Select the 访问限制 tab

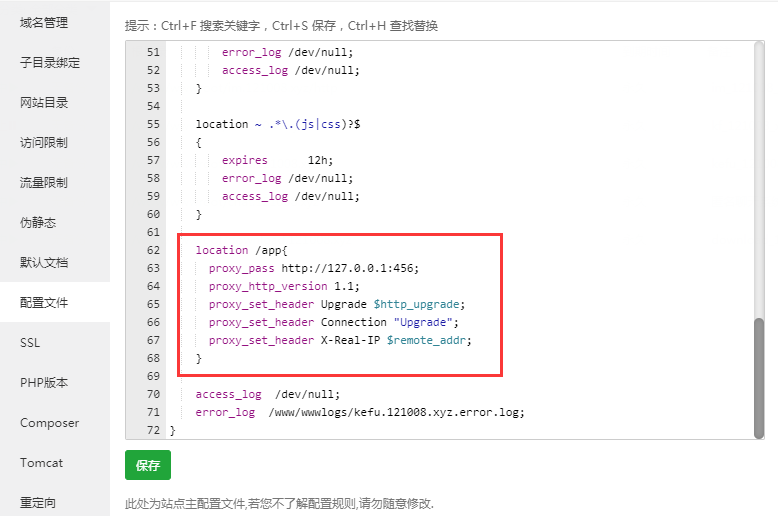tap(44, 142)
